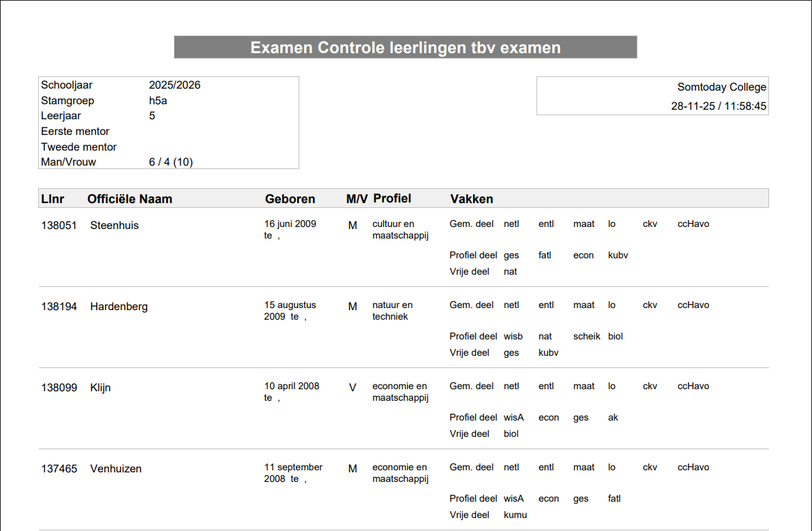This screenshot has width=812, height=531.
Task: Click the 'Vakken' column header
Action: pos(472,199)
